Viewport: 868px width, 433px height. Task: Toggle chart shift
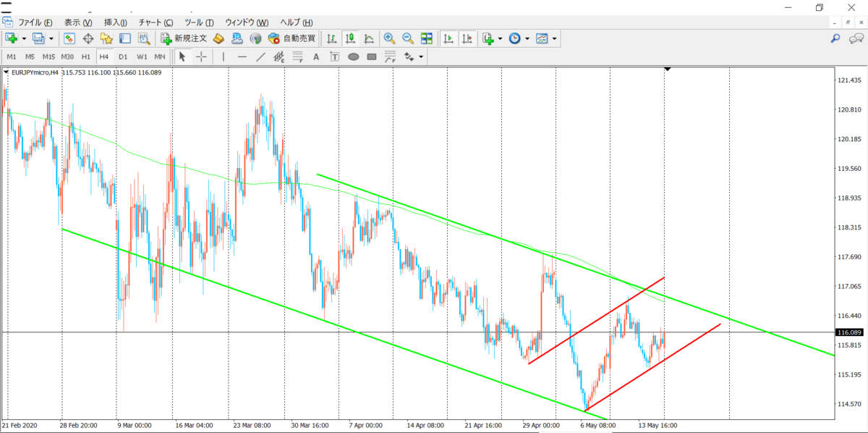click(x=467, y=38)
